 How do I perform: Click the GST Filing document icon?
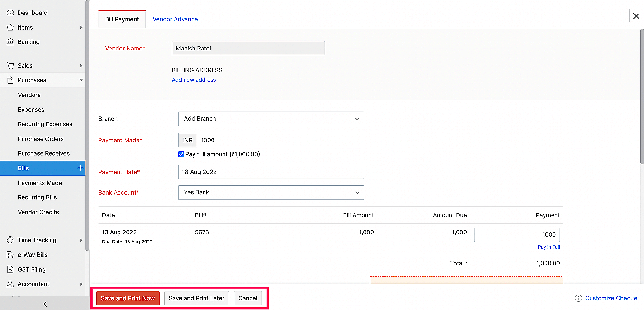click(x=10, y=269)
